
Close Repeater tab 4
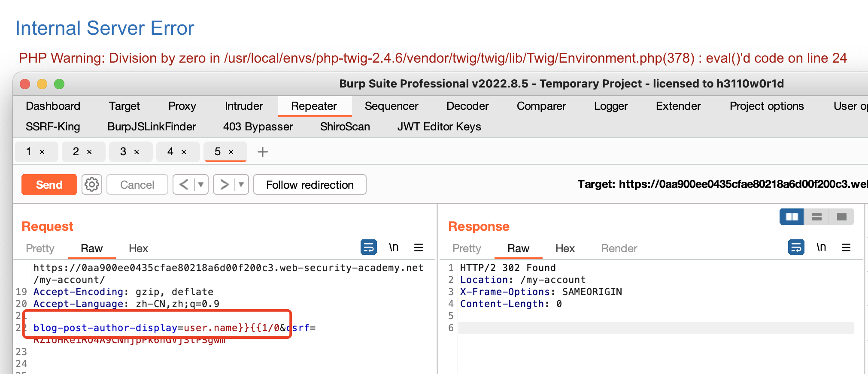[184, 152]
